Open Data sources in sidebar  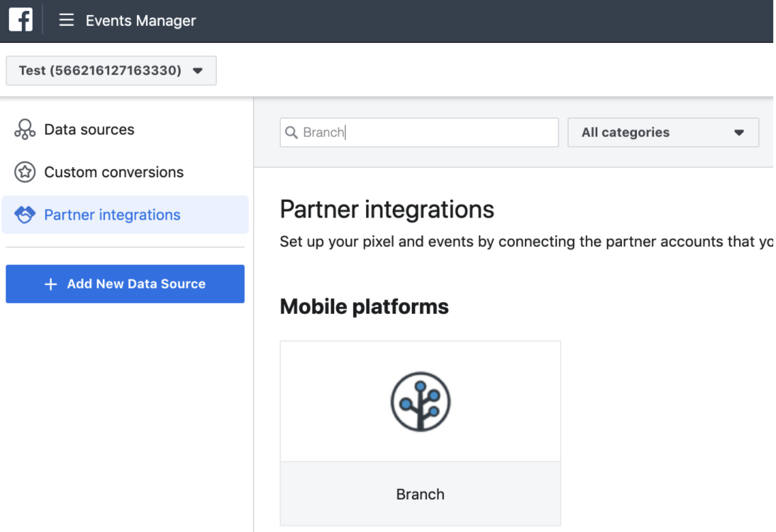tap(89, 130)
